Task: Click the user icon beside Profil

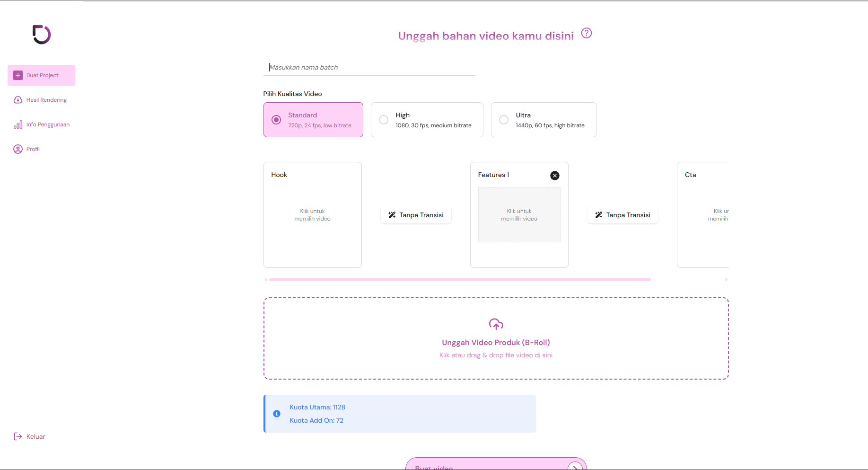Action: (x=18, y=149)
